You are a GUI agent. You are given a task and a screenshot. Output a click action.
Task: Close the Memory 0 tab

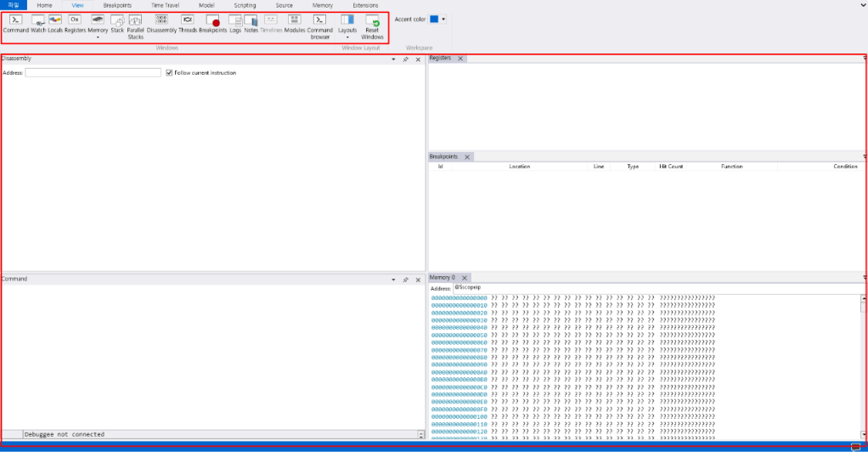(465, 278)
